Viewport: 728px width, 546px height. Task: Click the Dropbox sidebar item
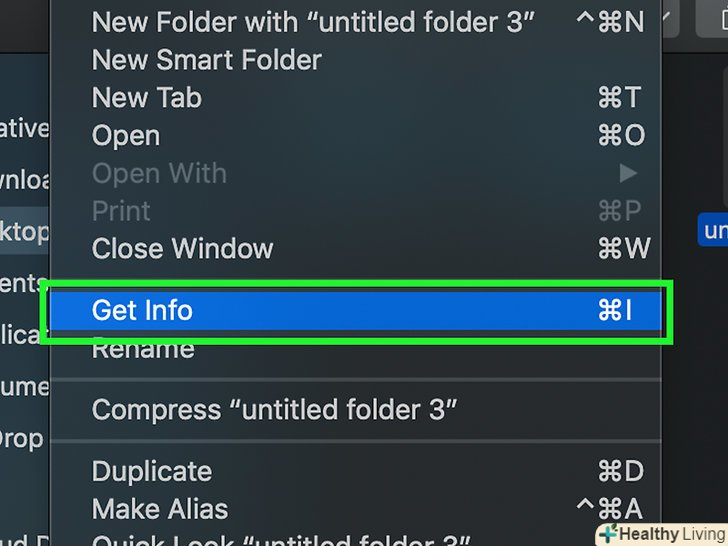(22, 438)
